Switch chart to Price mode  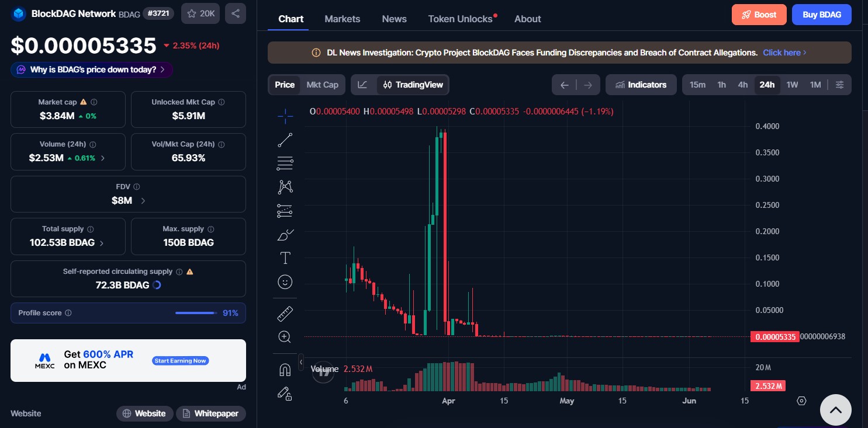coord(285,85)
